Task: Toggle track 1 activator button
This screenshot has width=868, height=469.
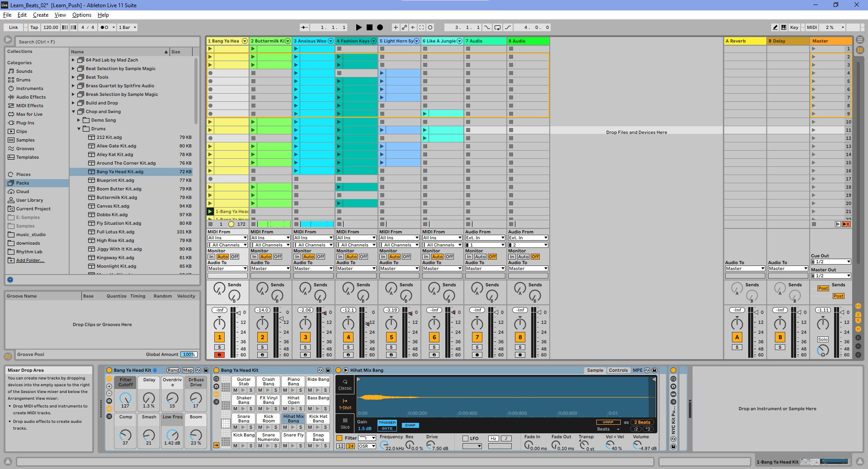Action: tap(219, 337)
